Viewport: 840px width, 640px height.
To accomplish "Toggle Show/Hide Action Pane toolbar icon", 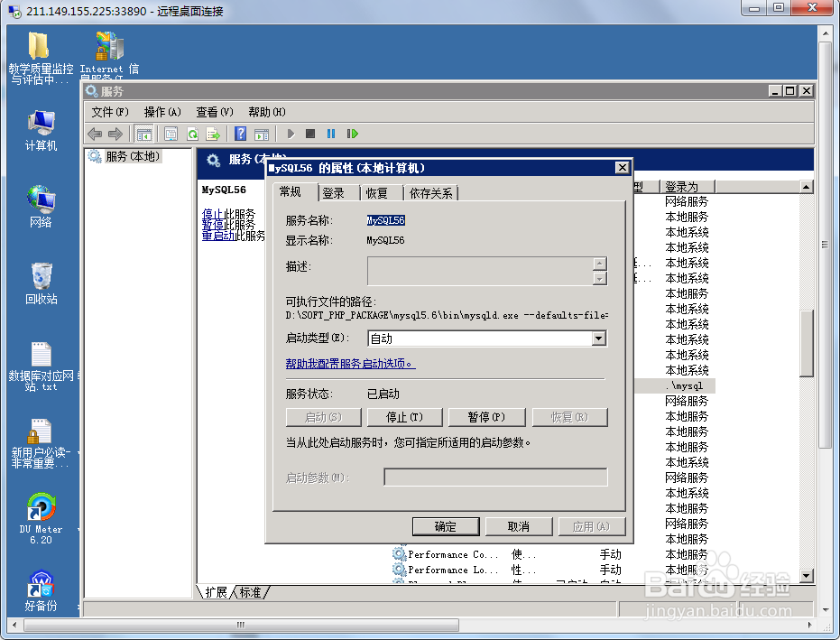I will pos(262,134).
